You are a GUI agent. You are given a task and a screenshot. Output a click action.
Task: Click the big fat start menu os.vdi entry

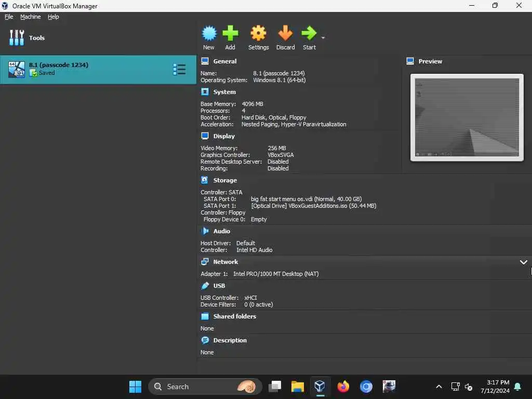click(x=306, y=199)
